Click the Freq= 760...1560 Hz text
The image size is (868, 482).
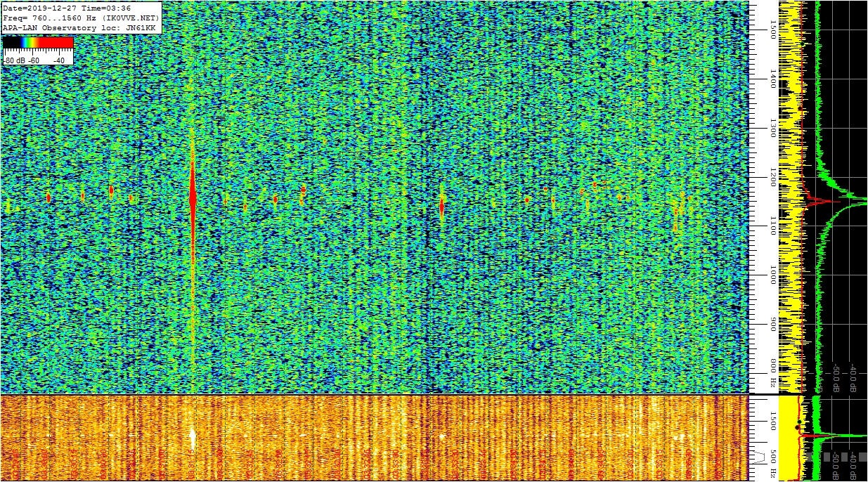tap(49, 18)
